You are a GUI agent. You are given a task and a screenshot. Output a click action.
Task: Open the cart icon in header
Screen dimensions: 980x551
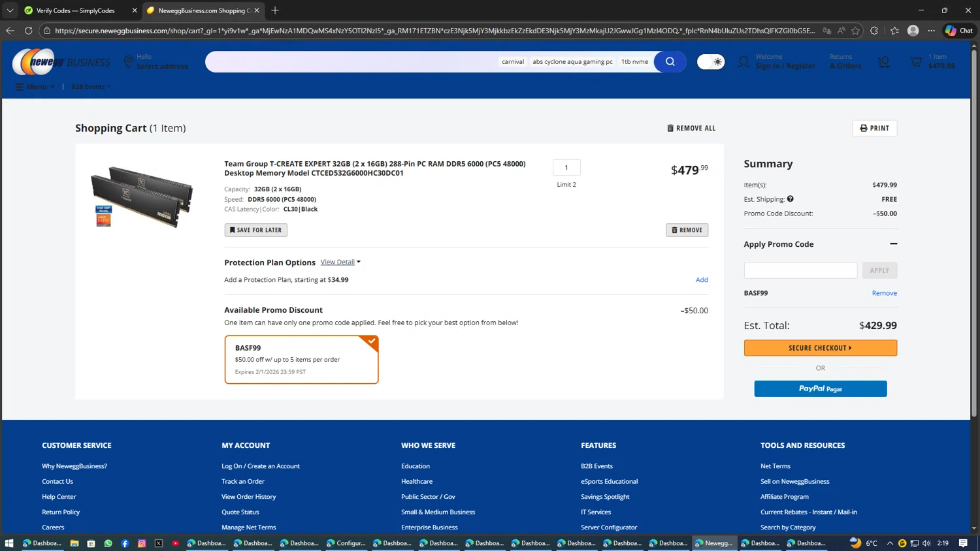pos(916,61)
